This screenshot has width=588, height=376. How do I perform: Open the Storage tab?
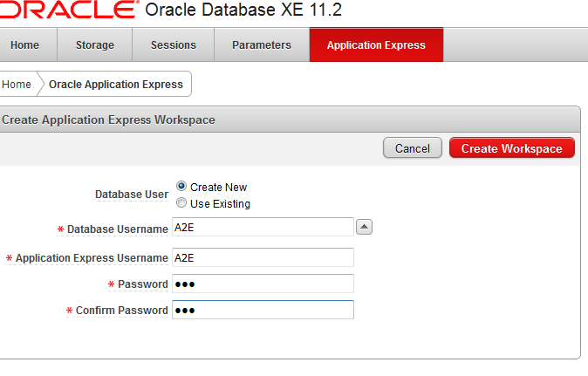pyautogui.click(x=95, y=44)
